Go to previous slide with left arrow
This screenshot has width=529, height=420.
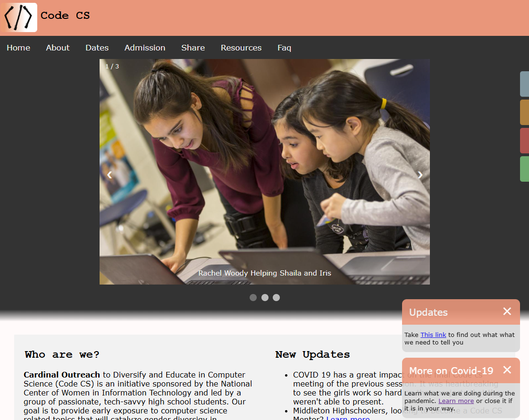click(109, 175)
